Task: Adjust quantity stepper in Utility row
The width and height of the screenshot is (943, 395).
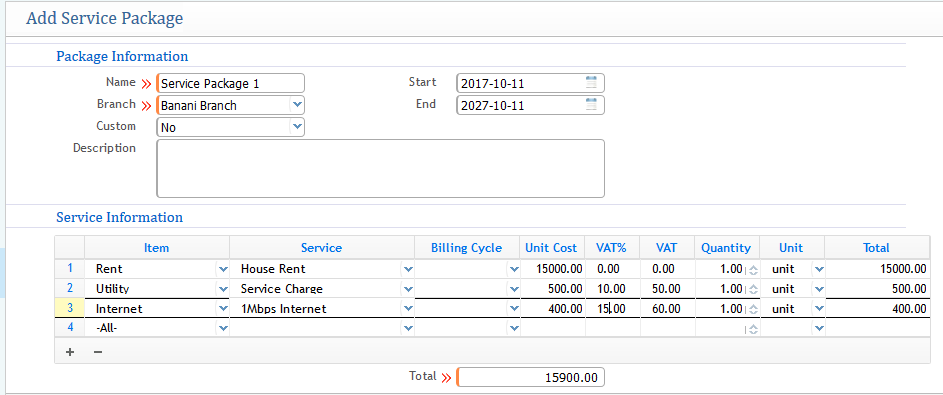Action: tap(753, 290)
